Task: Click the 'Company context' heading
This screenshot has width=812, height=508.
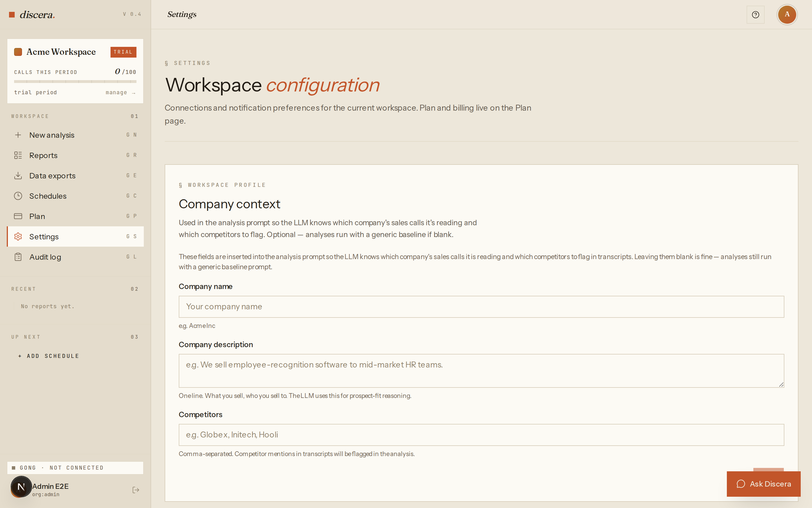Action: [230, 204]
